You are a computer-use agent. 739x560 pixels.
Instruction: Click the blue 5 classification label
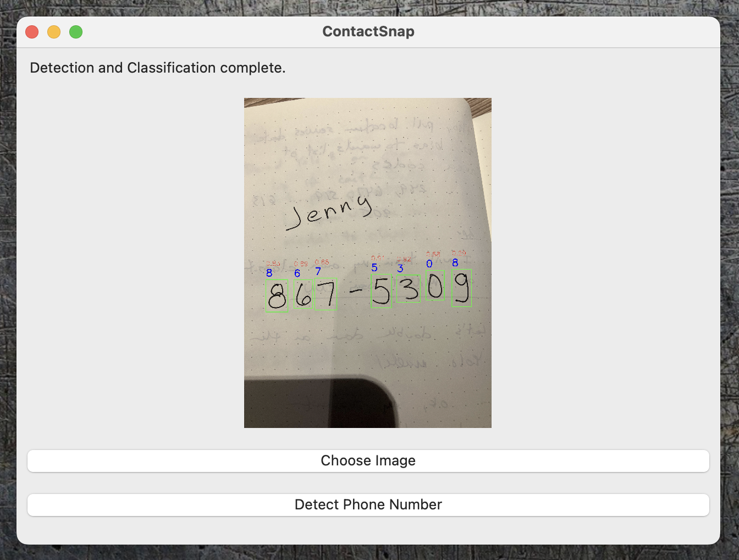pos(374,268)
